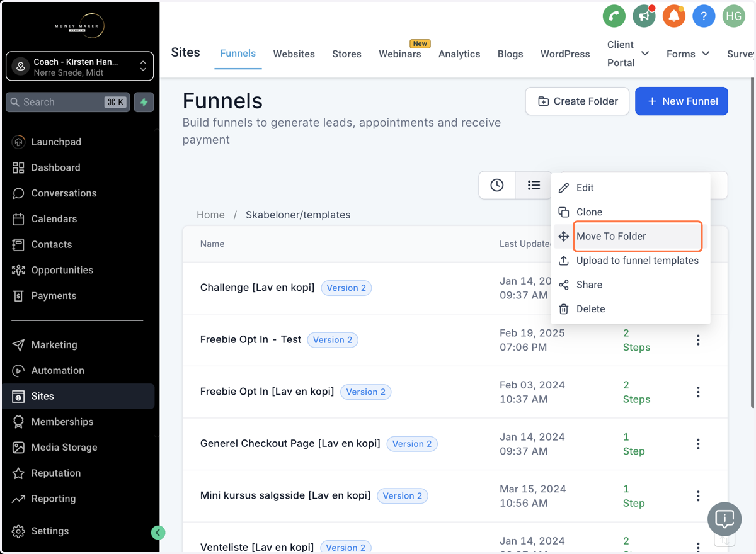Viewport: 756px width, 554px height.
Task: Open the Mini kursus salgsside funnel
Action: coord(285,496)
